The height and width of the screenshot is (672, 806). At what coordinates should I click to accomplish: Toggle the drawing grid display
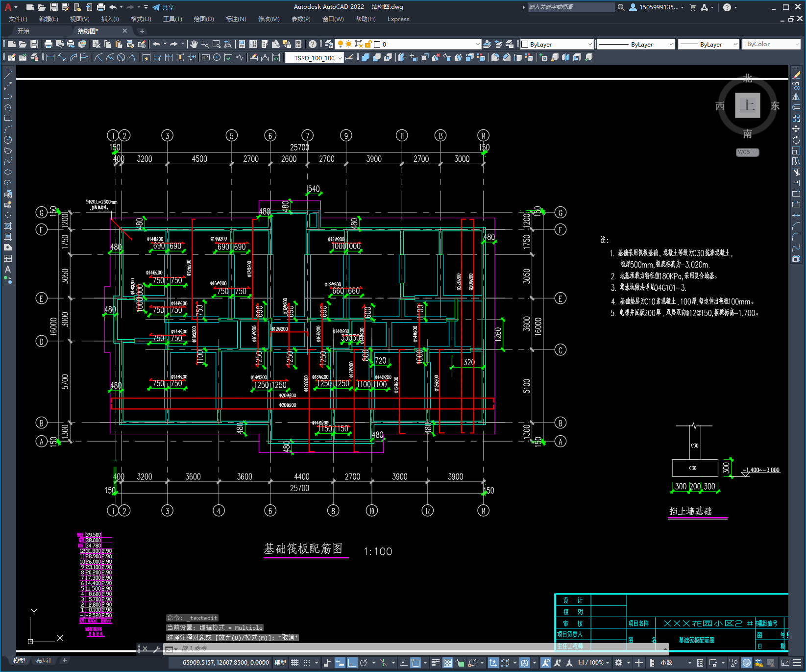[294, 663]
